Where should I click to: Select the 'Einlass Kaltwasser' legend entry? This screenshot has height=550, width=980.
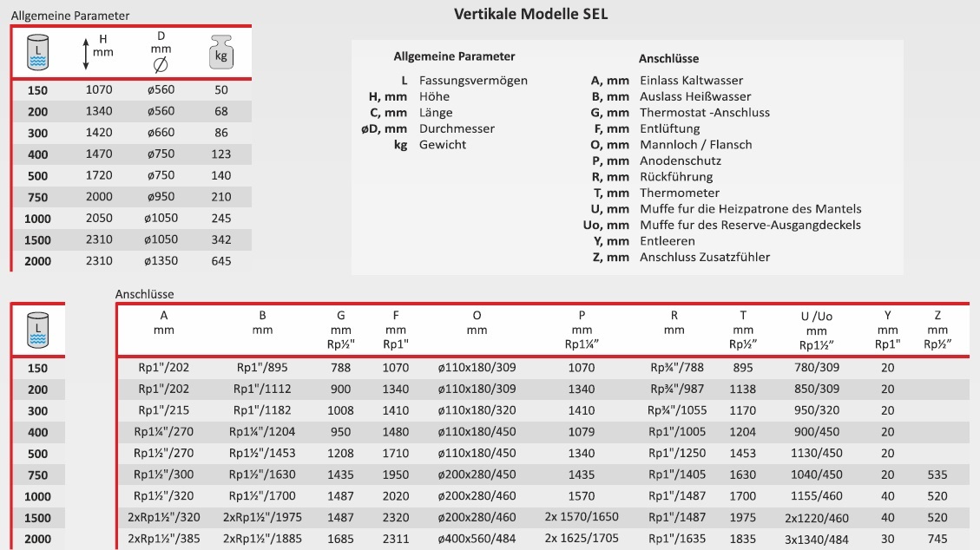coord(691,81)
